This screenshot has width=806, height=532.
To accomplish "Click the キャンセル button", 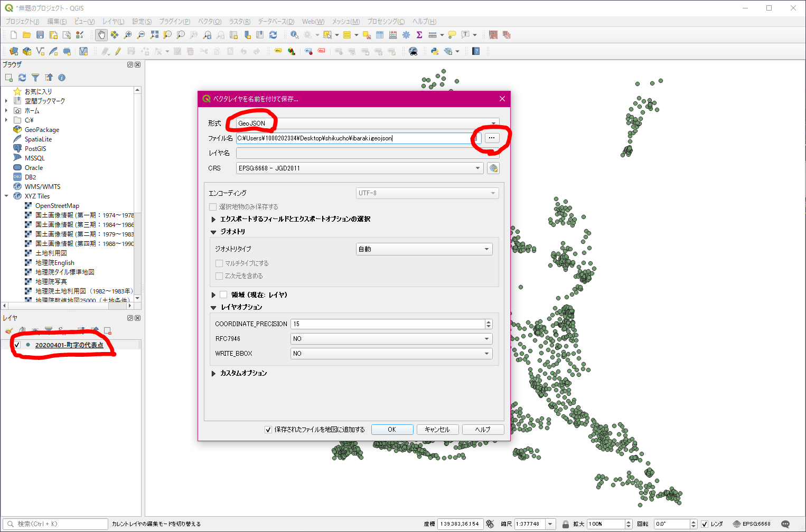I will (x=437, y=430).
